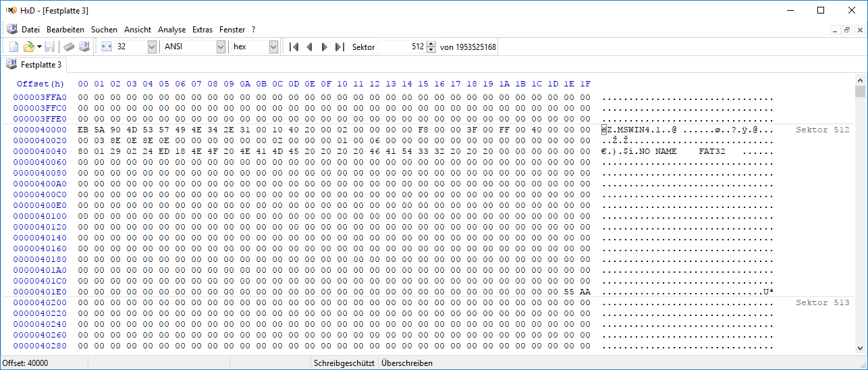Select offset row 0000040280

coord(40,346)
